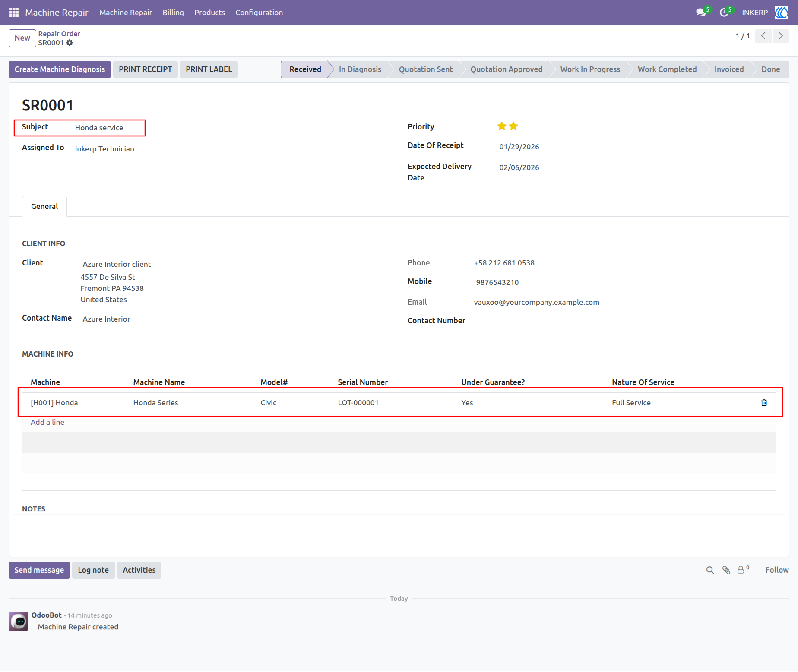798x672 pixels.
Task: Open the gear actions menu next to SR0001
Action: 70,43
